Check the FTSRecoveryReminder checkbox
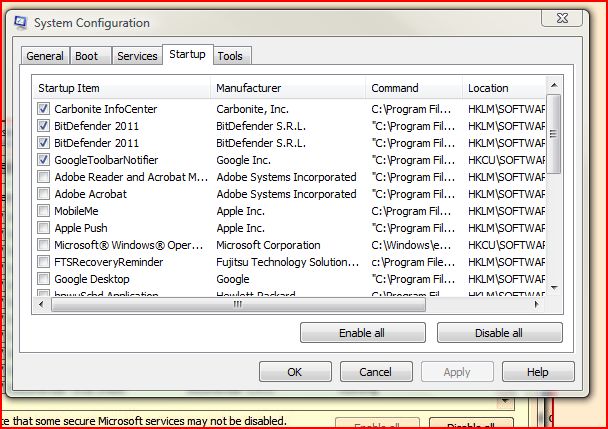Viewport: 608px width, 429px height. [43, 262]
